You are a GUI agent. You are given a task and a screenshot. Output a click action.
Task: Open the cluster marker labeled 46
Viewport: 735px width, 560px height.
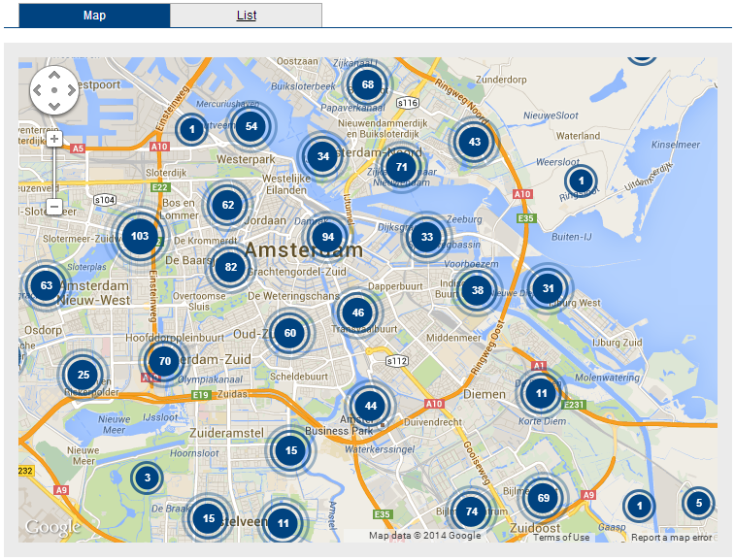point(358,313)
